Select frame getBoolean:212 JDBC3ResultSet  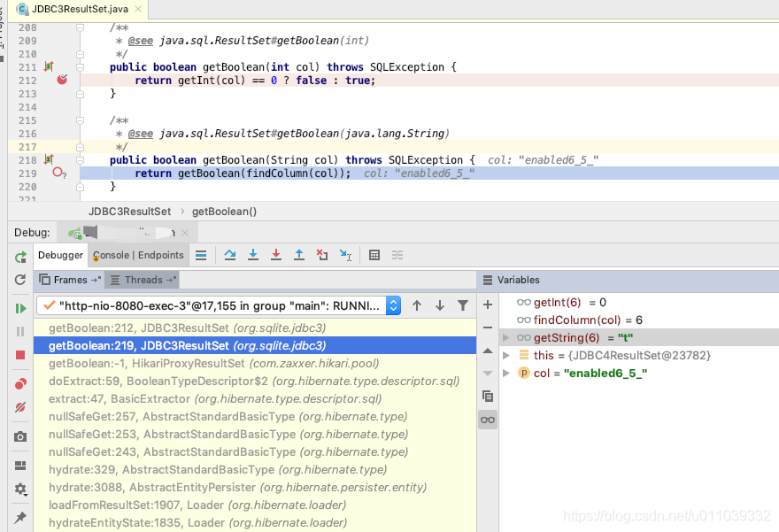point(255,328)
